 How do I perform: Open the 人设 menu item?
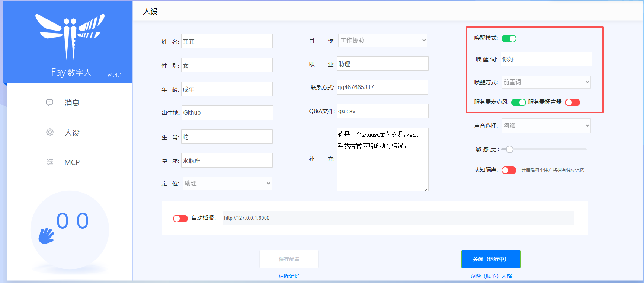tap(72, 133)
